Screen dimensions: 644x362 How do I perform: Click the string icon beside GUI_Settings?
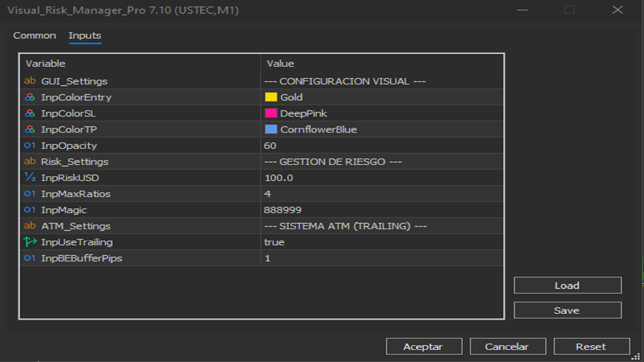pos(30,81)
